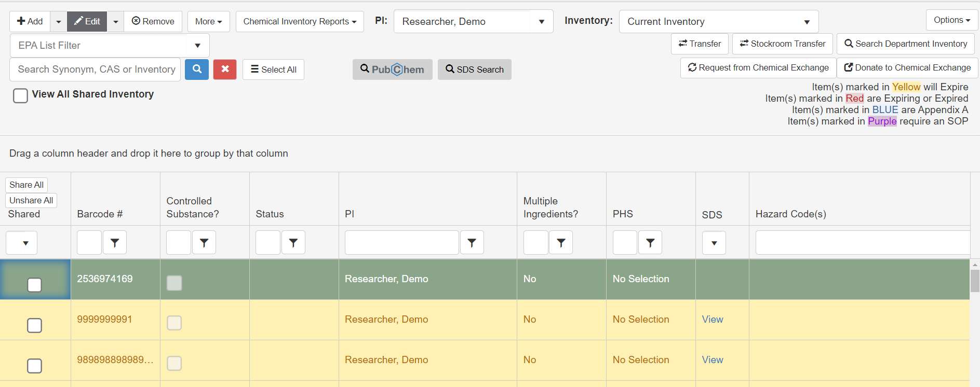
Task: Click the blue magnifier search button
Action: pos(197,69)
